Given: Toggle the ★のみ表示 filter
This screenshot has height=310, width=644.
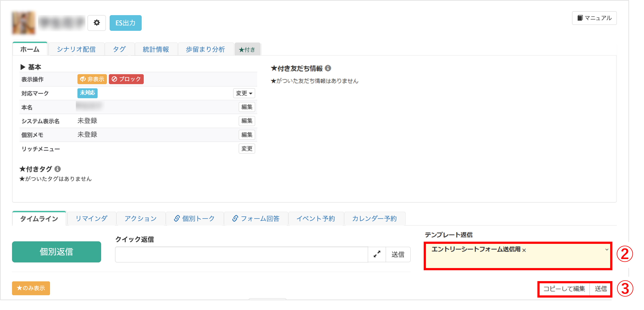Looking at the screenshot, I should (31, 288).
